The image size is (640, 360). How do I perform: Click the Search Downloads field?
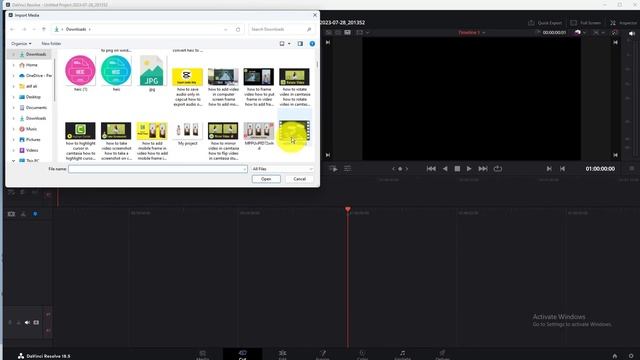coord(281,29)
